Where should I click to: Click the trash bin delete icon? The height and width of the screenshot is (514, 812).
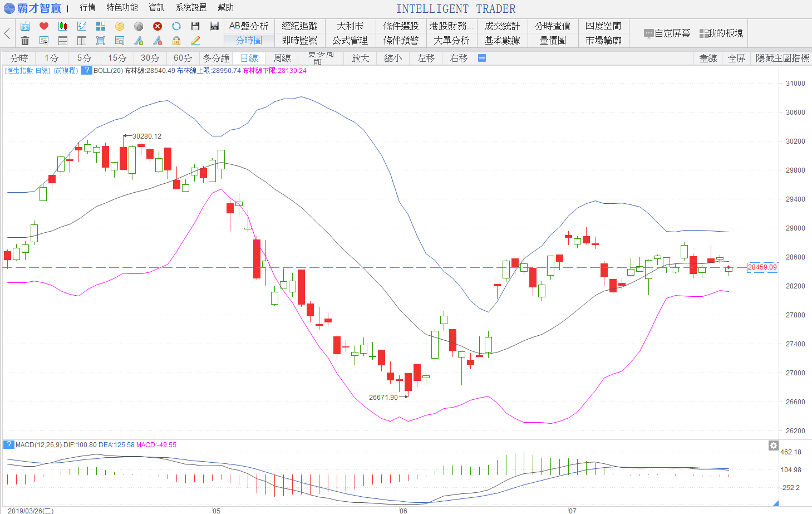(25, 41)
